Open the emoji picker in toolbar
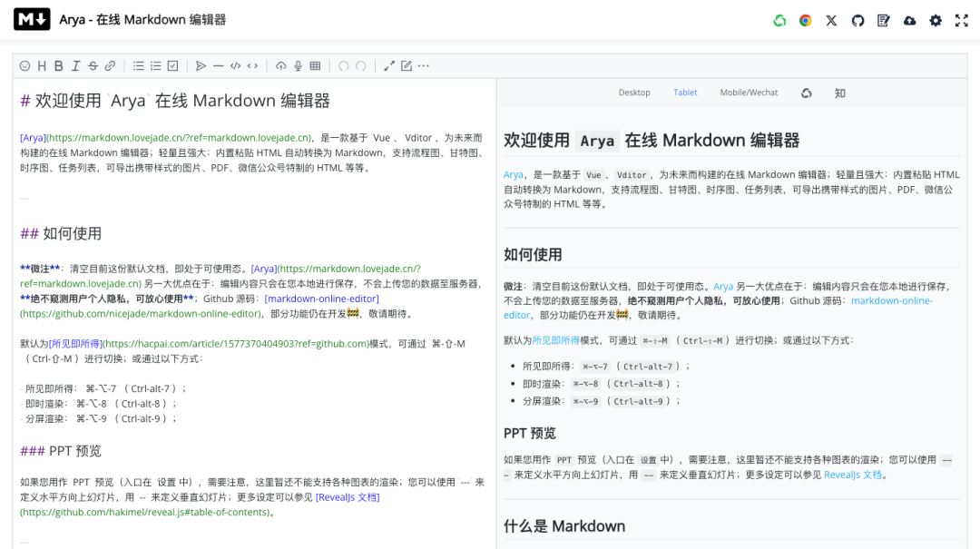The width and height of the screenshot is (980, 549). tap(25, 65)
